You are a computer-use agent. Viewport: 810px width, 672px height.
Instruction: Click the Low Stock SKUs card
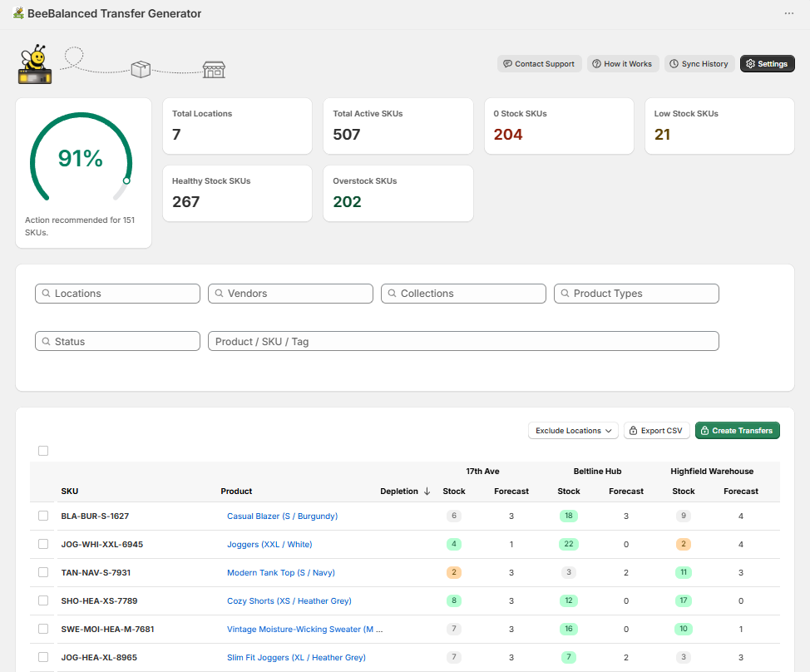click(x=719, y=126)
